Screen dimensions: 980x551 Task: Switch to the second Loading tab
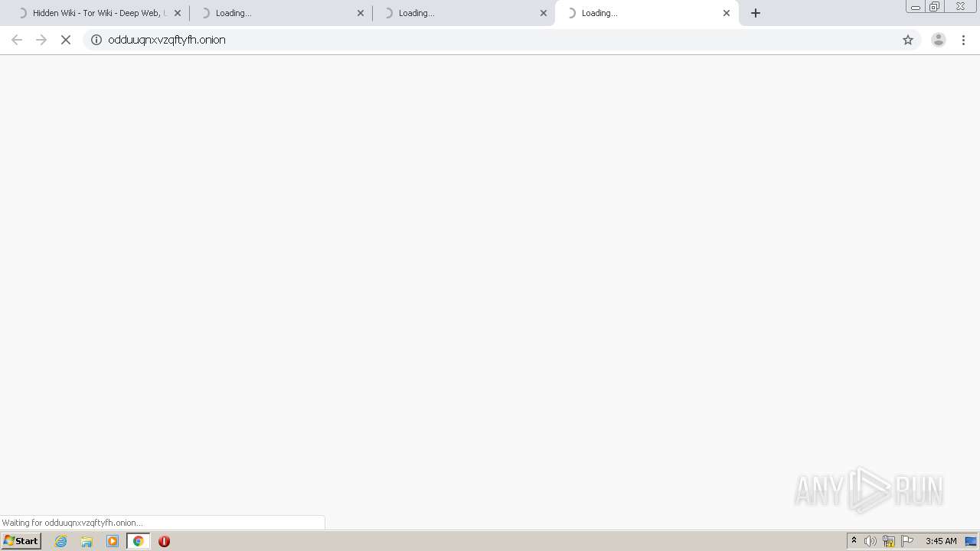[x=279, y=13]
